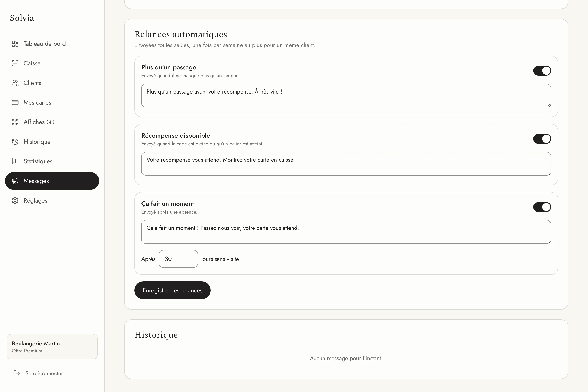The image size is (588, 392).
Task: Click the Mes cartes card icon
Action: pos(15,102)
